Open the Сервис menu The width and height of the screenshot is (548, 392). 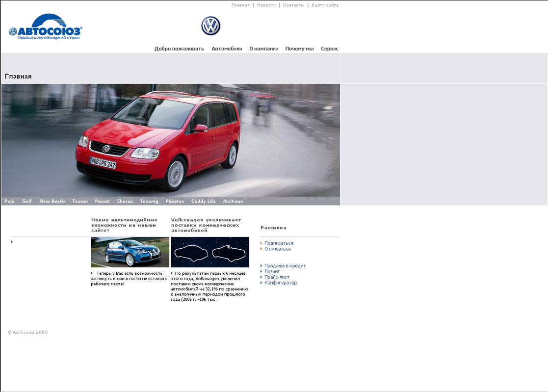tap(330, 49)
